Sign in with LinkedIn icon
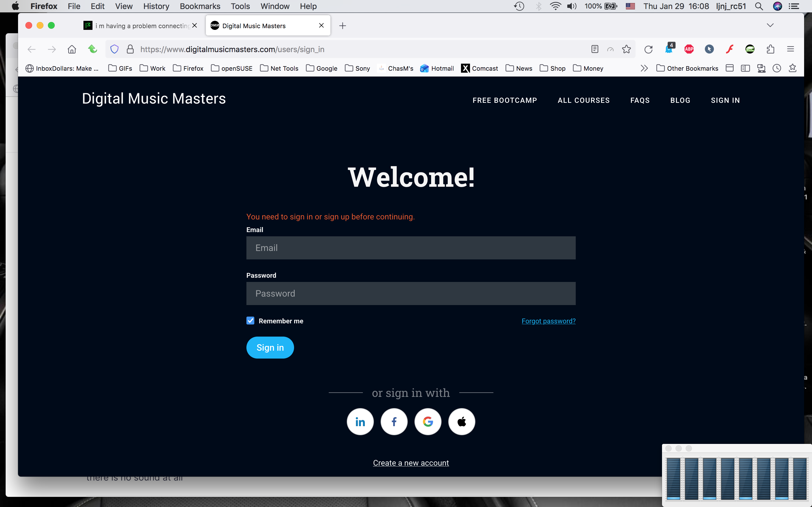Screen dimensions: 812x507 pos(360,421)
